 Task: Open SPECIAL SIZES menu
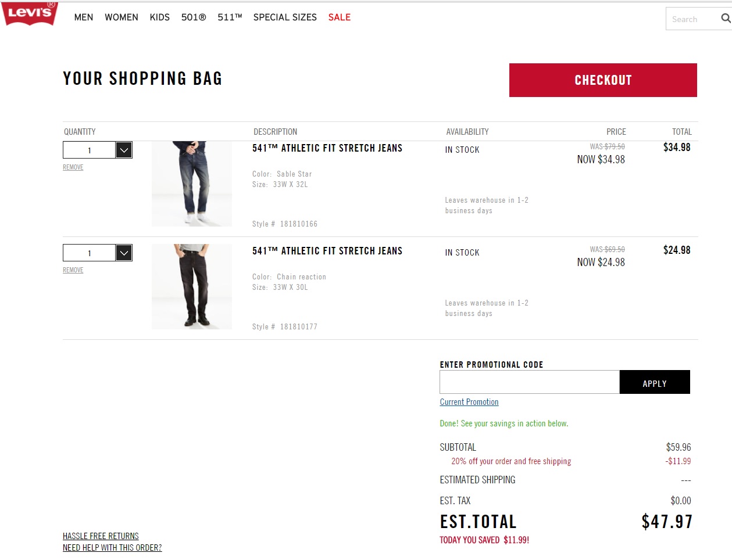pyautogui.click(x=285, y=17)
